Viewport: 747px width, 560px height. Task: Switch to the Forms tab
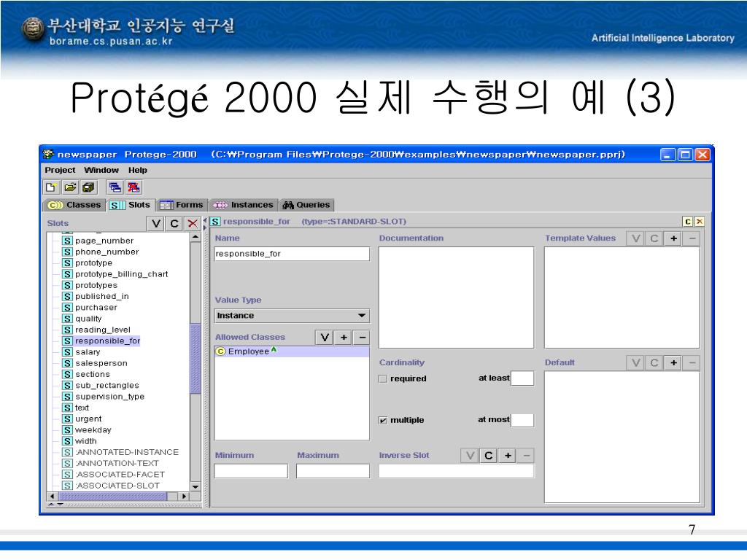point(182,205)
